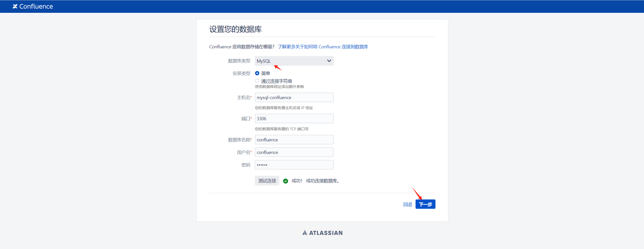The height and width of the screenshot is (249, 644).
Task: Select the 通过连接字符串 radio option
Action: [257, 81]
